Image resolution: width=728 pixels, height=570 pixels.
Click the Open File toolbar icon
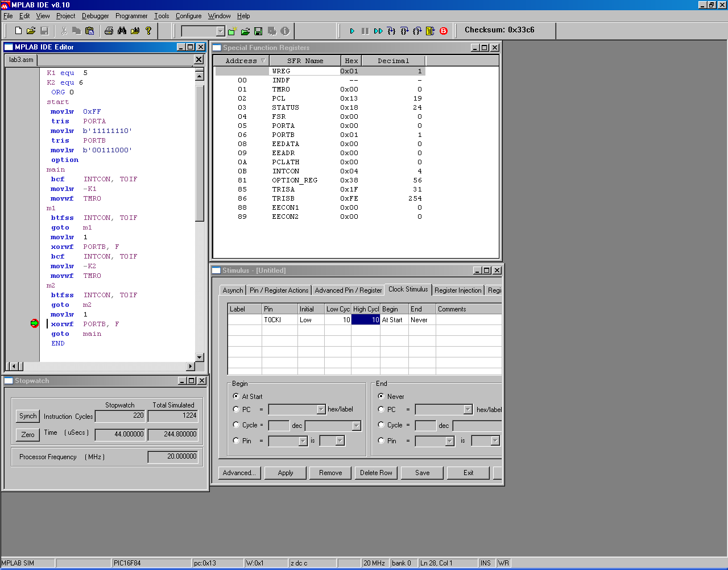[x=31, y=31]
